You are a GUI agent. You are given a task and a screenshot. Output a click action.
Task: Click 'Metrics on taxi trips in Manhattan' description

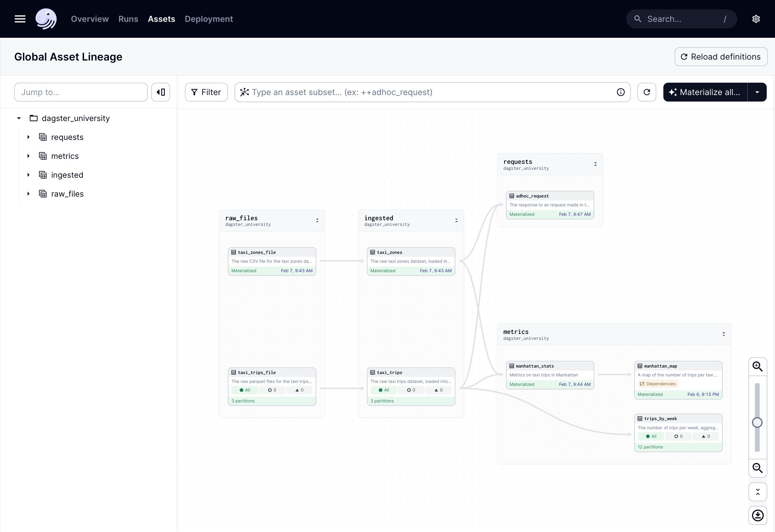[543, 375]
